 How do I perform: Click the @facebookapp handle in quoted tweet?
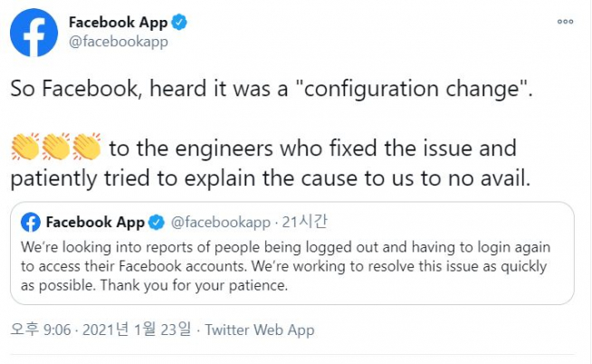click(220, 222)
